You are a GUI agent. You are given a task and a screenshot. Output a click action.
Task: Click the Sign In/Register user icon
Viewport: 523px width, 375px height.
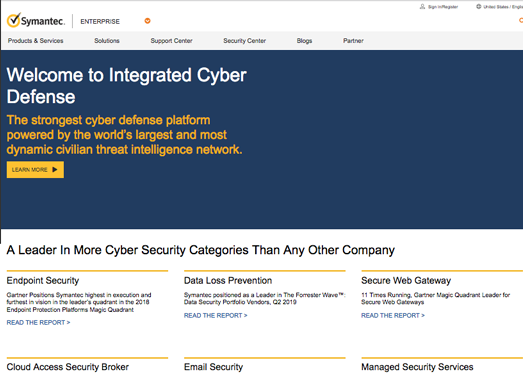coord(422,7)
